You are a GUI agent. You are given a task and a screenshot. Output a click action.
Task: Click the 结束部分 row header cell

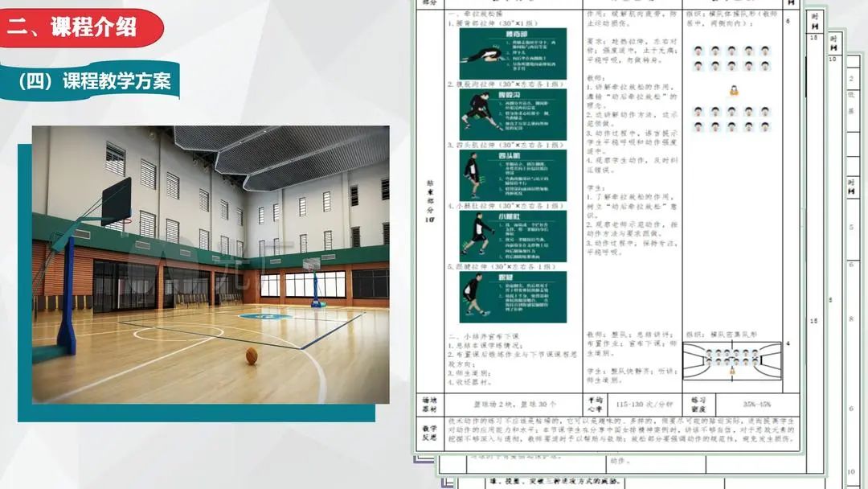point(430,201)
